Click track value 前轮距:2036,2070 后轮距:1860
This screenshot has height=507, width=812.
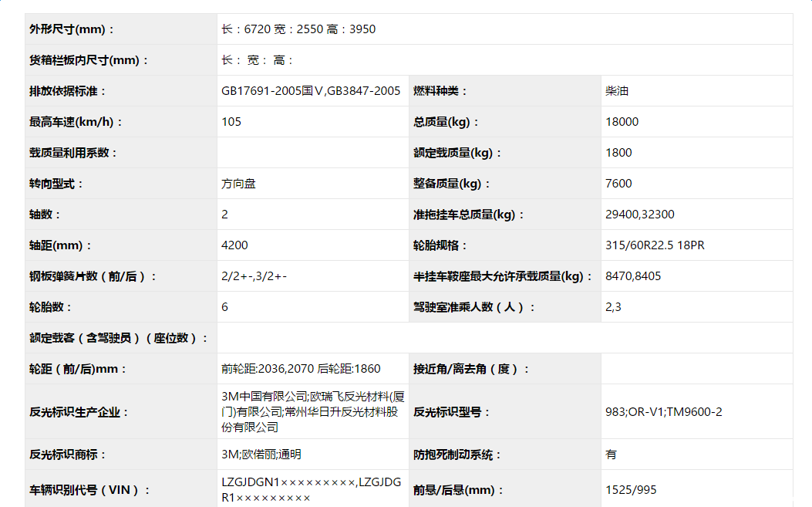point(301,369)
